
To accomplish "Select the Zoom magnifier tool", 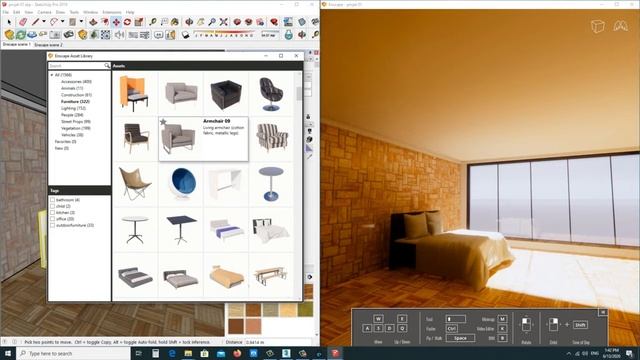I will (212, 22).
